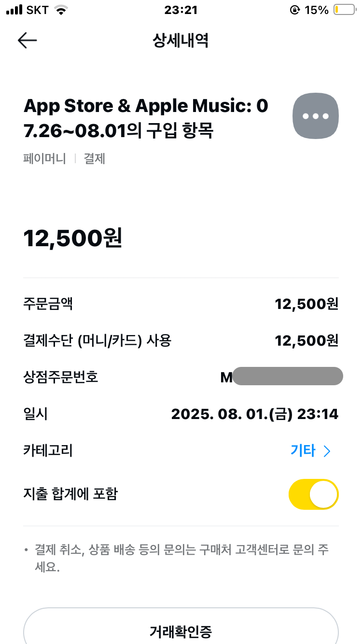Toggle off 지출 합계에 포함 switch

click(313, 494)
